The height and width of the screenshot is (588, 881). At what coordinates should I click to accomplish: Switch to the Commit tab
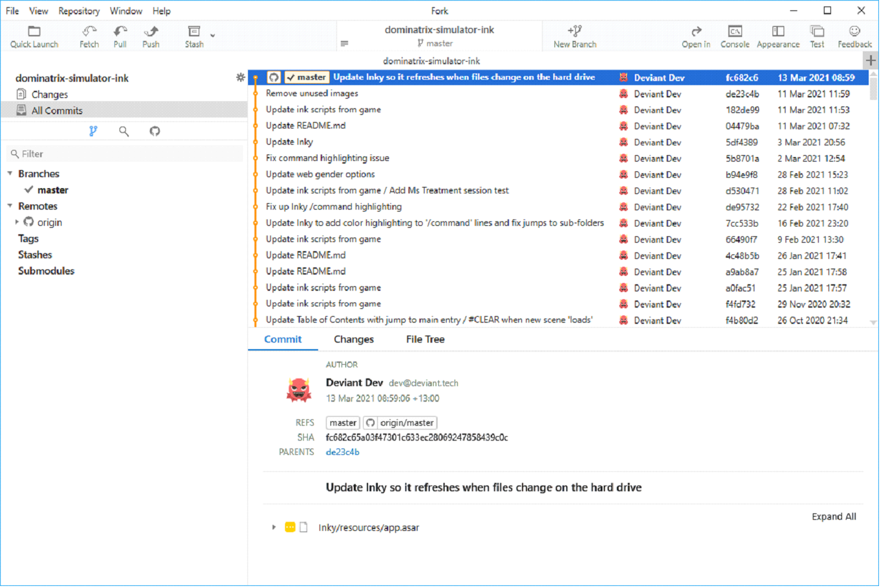coord(283,339)
